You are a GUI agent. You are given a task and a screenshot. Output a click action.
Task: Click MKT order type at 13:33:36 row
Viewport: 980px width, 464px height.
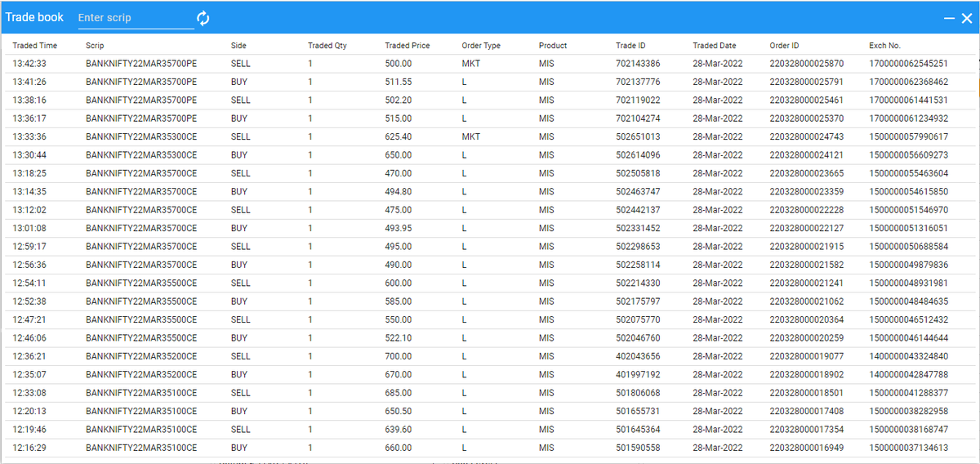click(x=471, y=136)
